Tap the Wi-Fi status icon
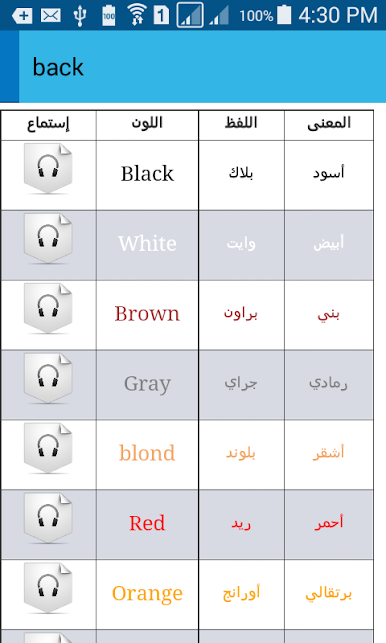This screenshot has height=643, width=386. coord(137,15)
